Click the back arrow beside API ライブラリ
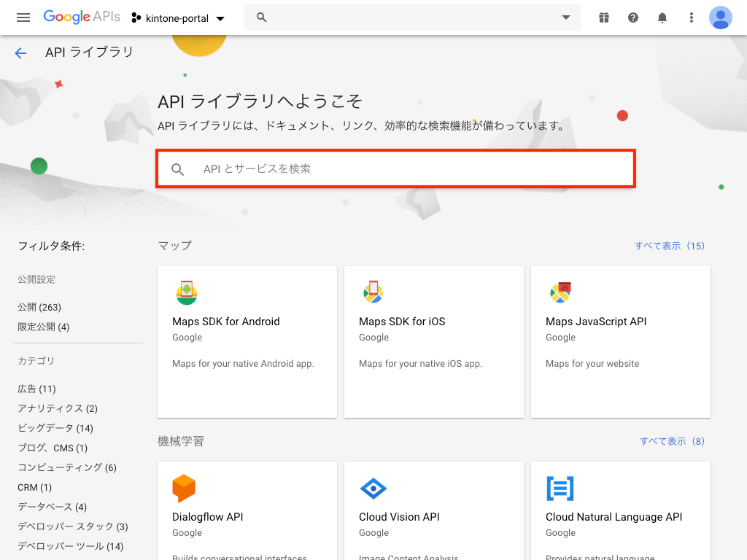This screenshot has width=747, height=560. click(20, 52)
